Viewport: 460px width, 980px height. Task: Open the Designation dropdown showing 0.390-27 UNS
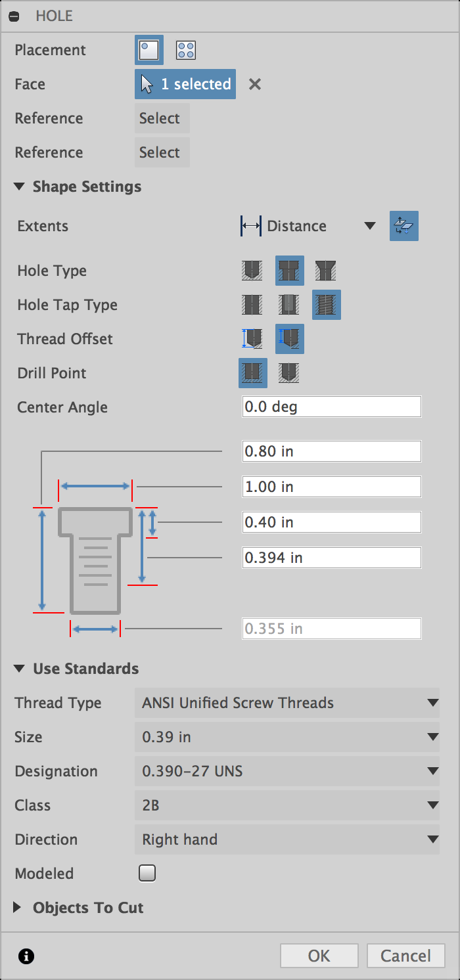coord(287,771)
